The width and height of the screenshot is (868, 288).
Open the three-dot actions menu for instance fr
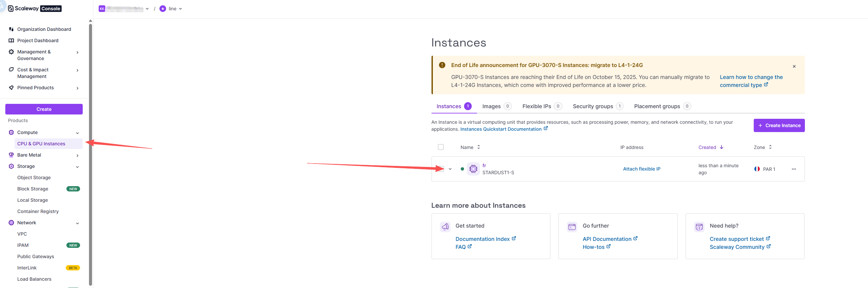click(794, 169)
